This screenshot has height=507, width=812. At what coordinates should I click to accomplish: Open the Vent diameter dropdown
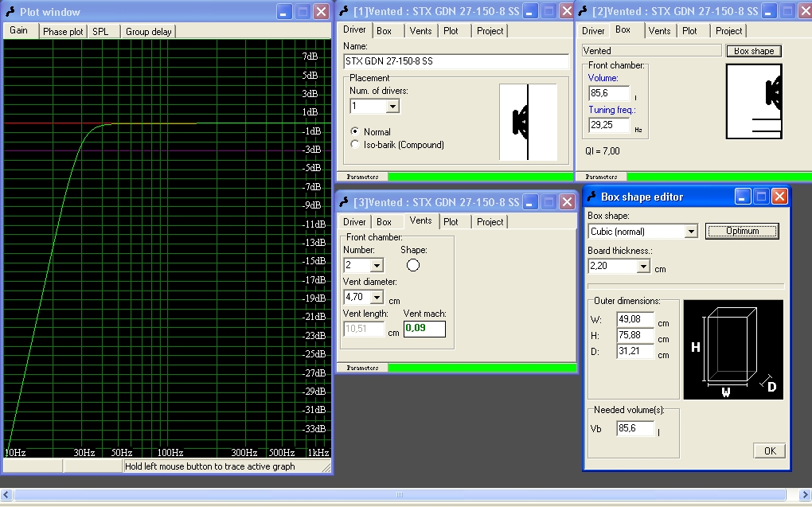click(376, 297)
